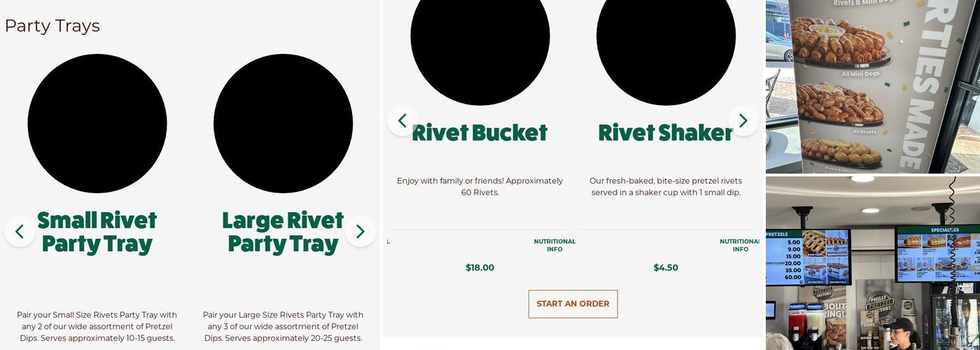
Task: Go to previous item beside Rivet Bucket
Action: tap(402, 120)
